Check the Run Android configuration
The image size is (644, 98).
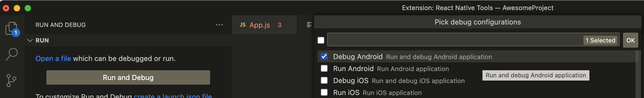point(324,68)
